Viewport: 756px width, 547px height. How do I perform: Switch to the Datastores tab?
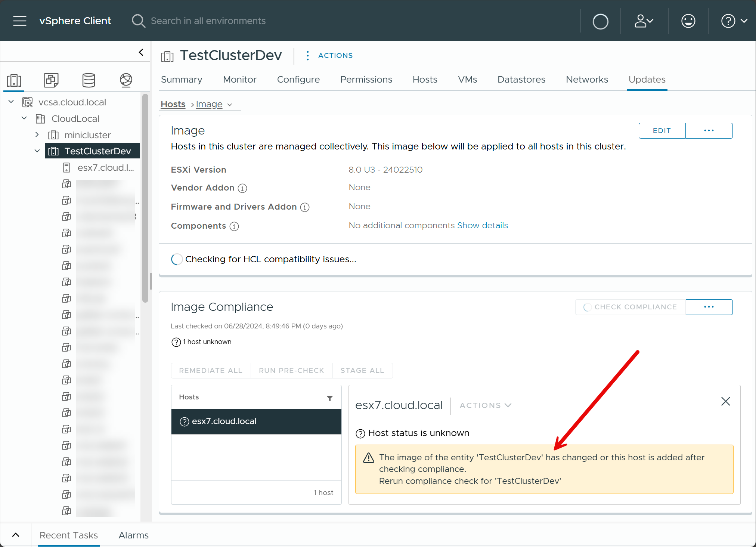521,79
